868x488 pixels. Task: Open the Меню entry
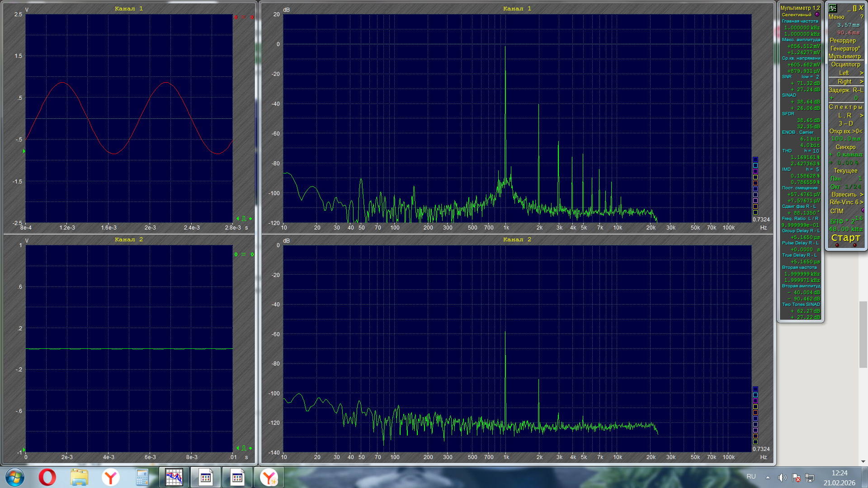click(836, 17)
